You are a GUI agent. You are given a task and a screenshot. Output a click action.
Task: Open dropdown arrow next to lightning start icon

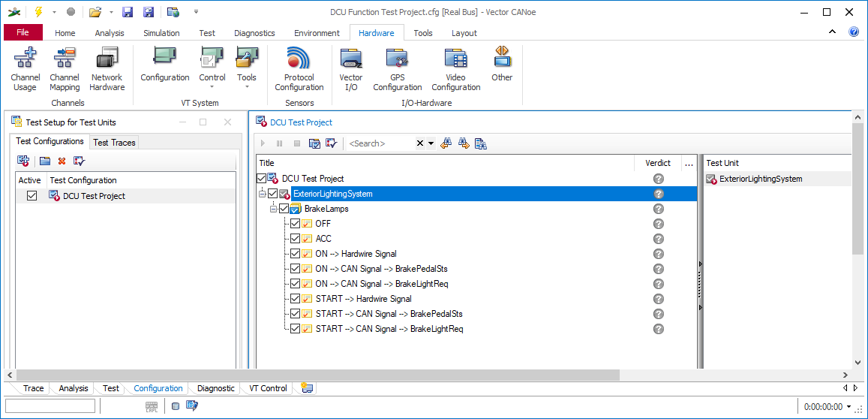54,11
